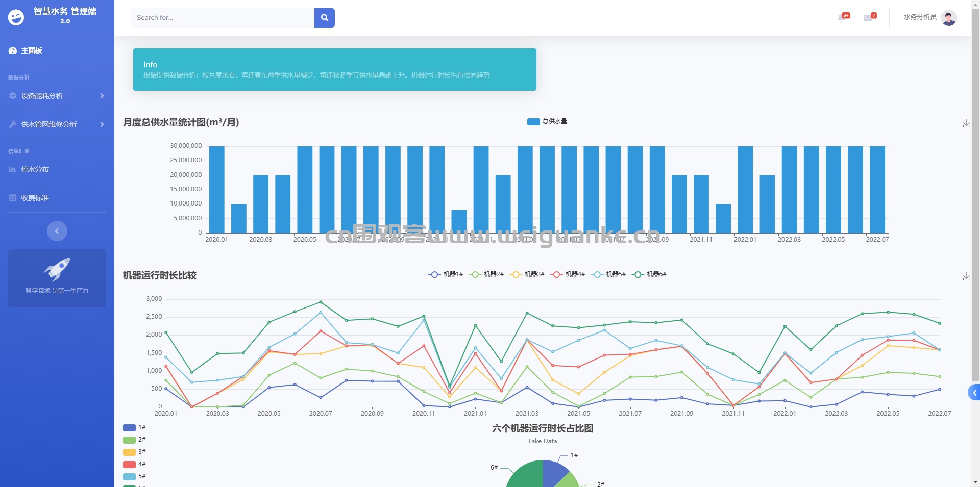Open the messages envelope icon

point(868,18)
